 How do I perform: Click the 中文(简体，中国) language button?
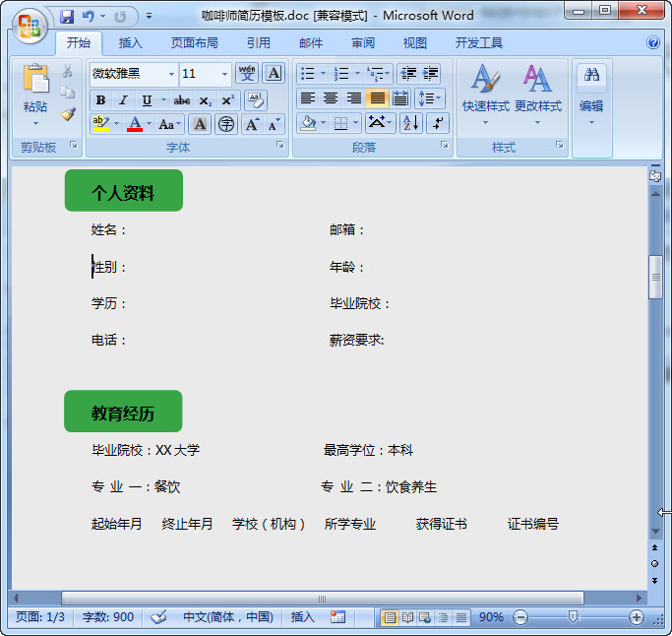[228, 617]
